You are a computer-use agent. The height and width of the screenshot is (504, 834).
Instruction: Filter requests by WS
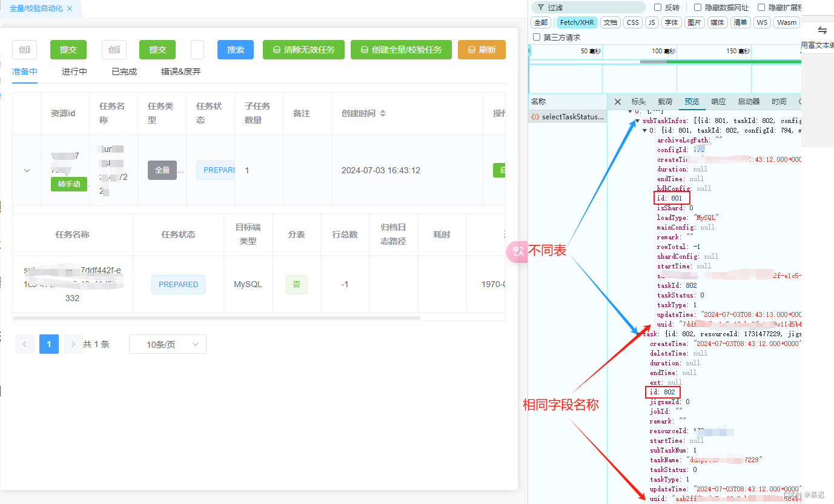click(762, 22)
